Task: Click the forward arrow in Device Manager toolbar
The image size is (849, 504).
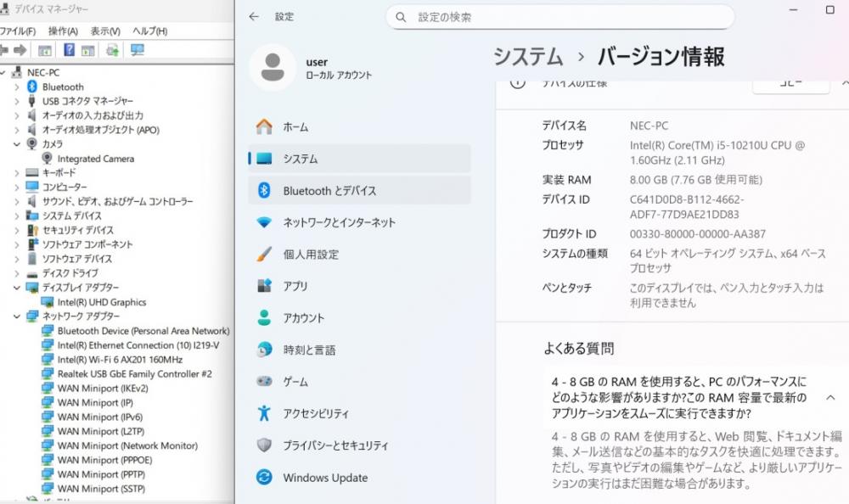Action: [x=20, y=51]
